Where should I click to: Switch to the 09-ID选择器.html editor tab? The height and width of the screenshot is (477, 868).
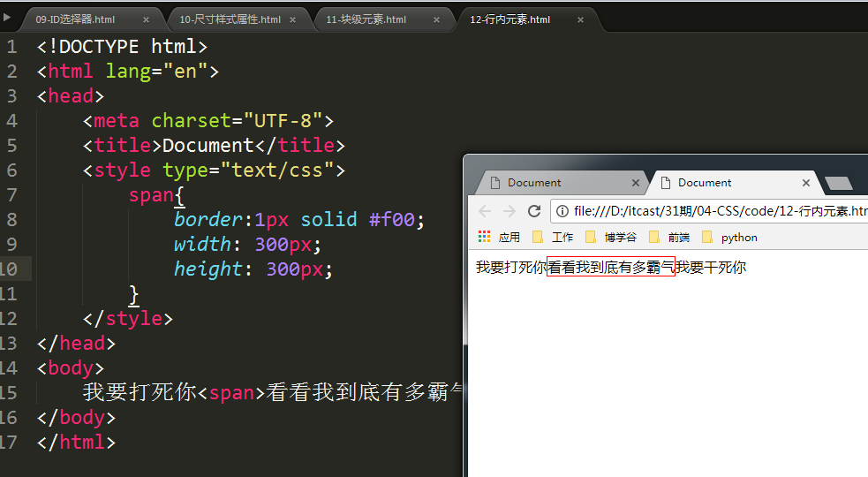click(x=75, y=19)
